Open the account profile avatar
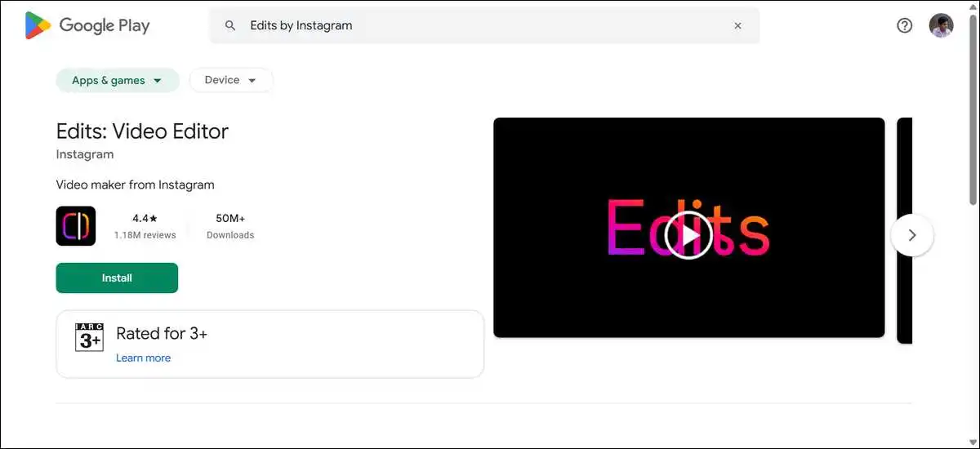The height and width of the screenshot is (449, 980). point(941,25)
